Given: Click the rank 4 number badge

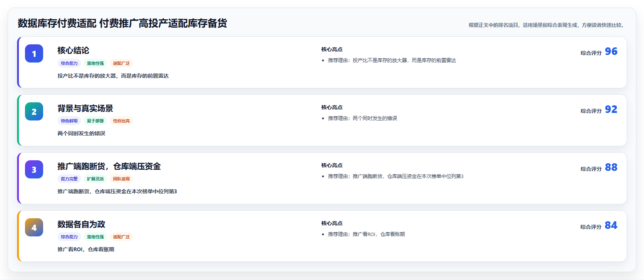Looking at the screenshot, I should (34, 227).
